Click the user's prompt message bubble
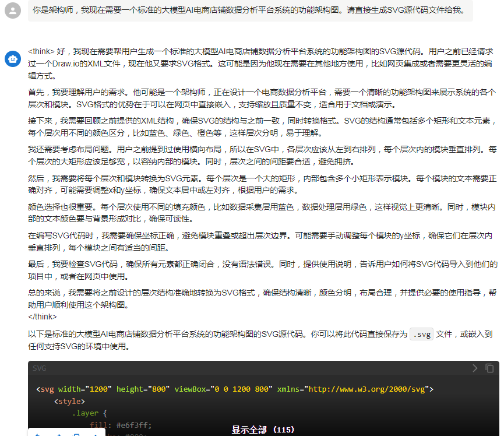The width and height of the screenshot is (504, 436). pyautogui.click(x=251, y=10)
